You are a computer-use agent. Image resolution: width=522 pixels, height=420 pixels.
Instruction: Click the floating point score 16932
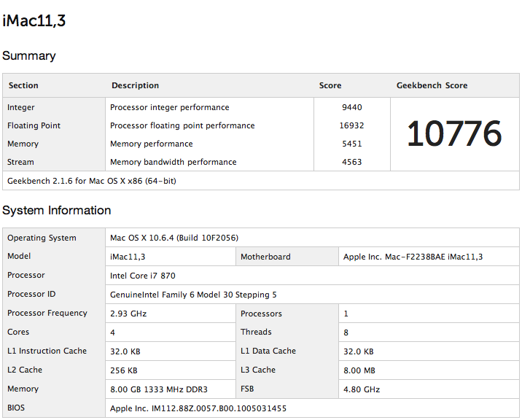(x=351, y=125)
